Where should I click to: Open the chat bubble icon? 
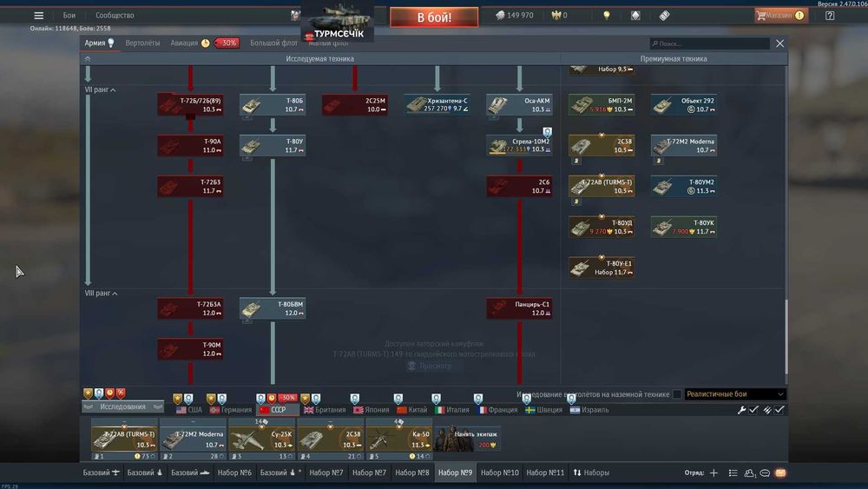tap(765, 473)
